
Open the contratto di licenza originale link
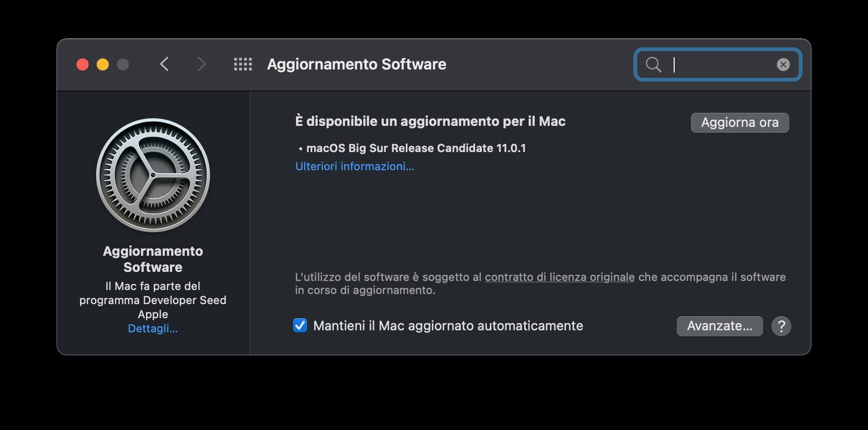559,277
